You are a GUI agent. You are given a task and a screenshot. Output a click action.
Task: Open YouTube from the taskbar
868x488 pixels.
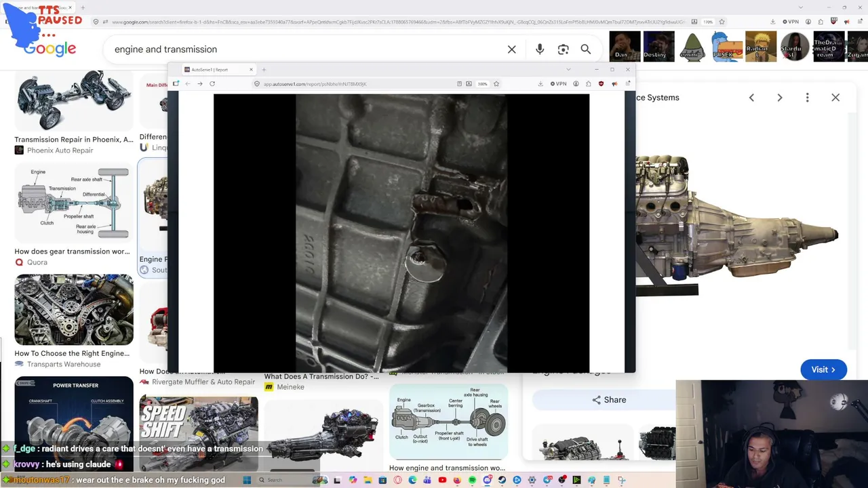[x=442, y=480]
